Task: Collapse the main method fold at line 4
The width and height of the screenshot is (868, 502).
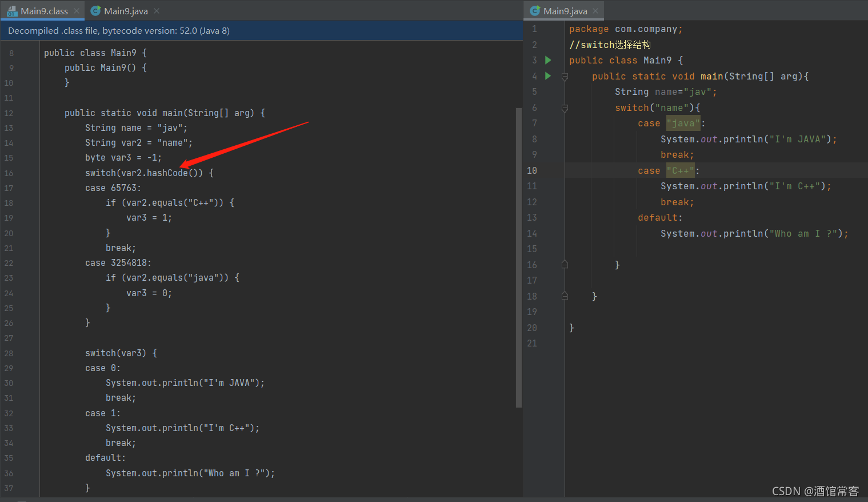Action: tap(565, 77)
